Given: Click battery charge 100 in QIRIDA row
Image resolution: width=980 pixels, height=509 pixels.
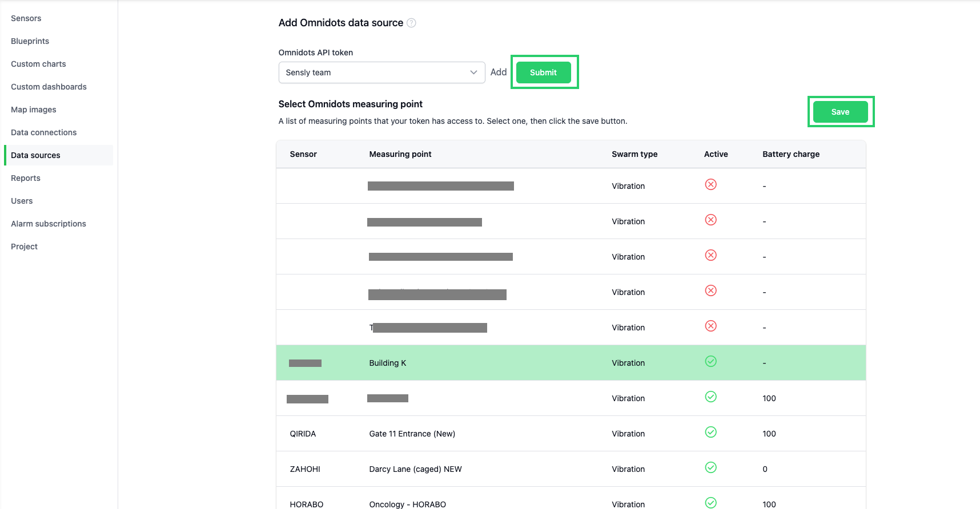Looking at the screenshot, I should pyautogui.click(x=769, y=434).
